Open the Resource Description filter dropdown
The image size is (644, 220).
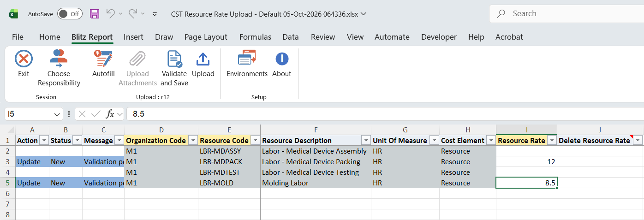[x=366, y=140]
